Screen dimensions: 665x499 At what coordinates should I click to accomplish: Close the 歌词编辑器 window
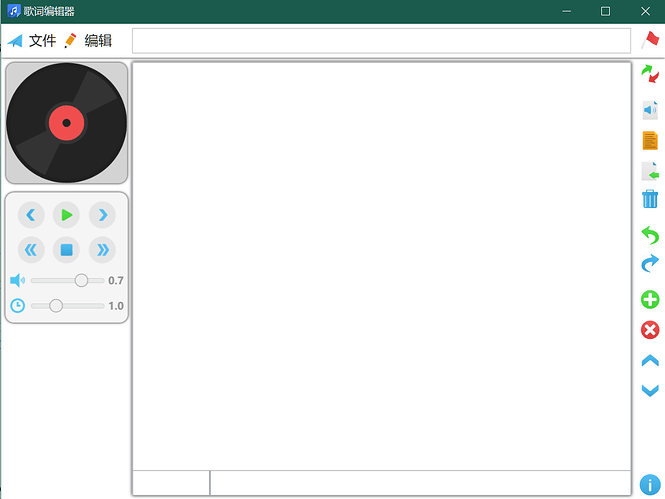[645, 11]
